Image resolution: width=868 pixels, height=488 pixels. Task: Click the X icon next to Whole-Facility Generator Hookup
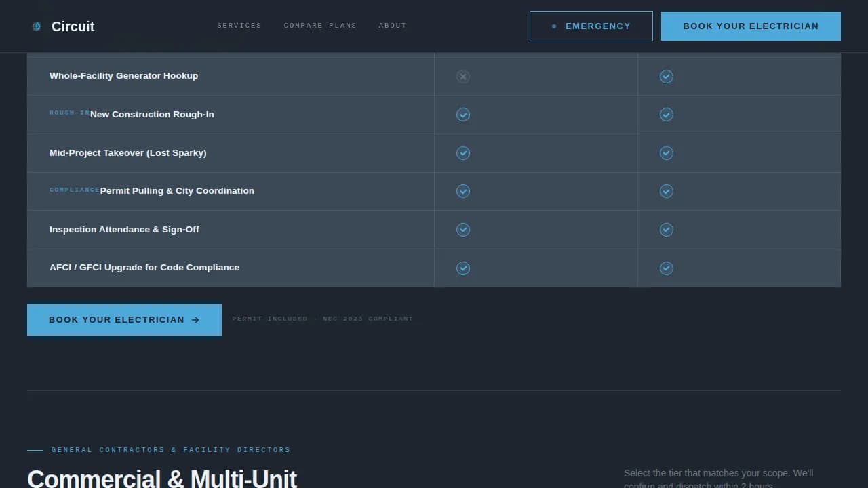click(x=462, y=77)
